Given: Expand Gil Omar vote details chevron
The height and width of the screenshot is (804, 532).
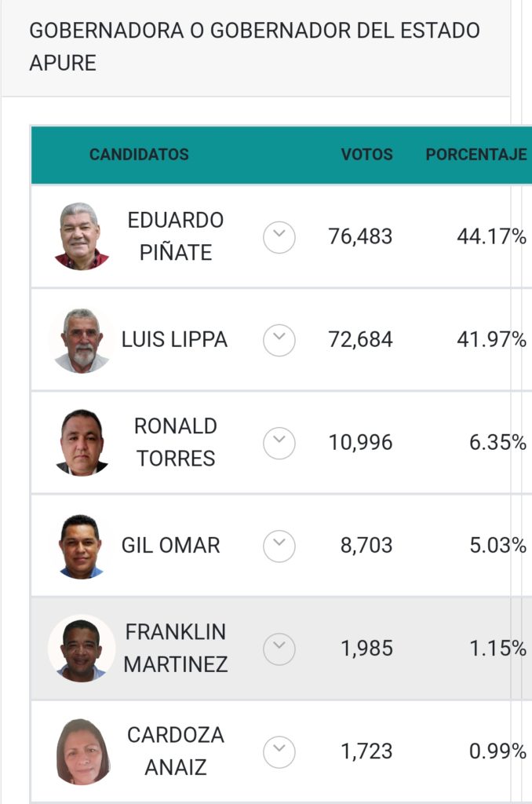Looking at the screenshot, I should pos(279,546).
